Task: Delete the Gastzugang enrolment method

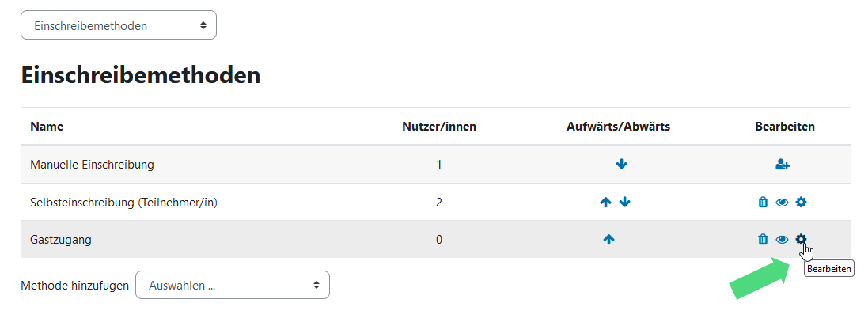Action: click(763, 239)
